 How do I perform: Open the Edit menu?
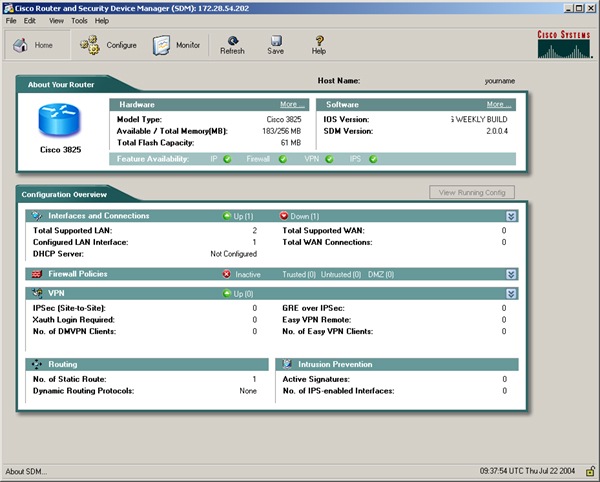click(29, 21)
